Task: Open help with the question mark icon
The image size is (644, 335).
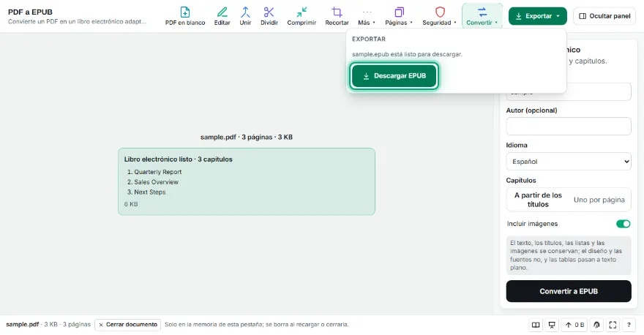Action: 629,325
